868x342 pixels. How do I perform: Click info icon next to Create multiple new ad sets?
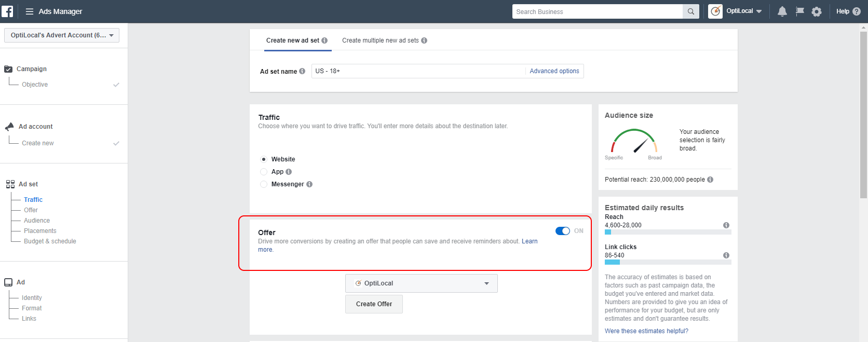[424, 40]
